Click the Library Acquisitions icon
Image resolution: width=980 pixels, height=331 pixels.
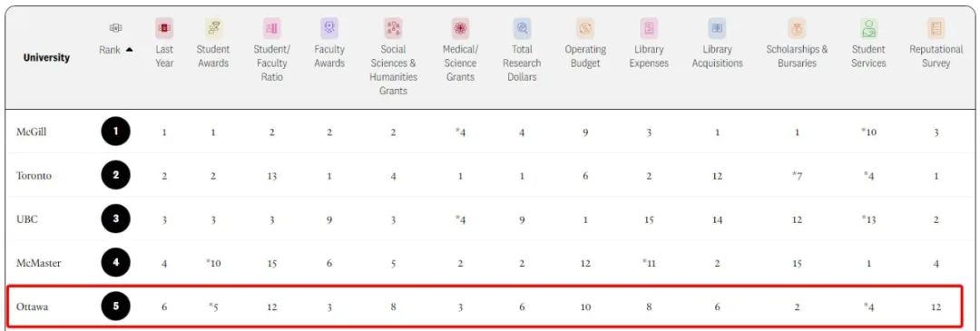point(717,28)
